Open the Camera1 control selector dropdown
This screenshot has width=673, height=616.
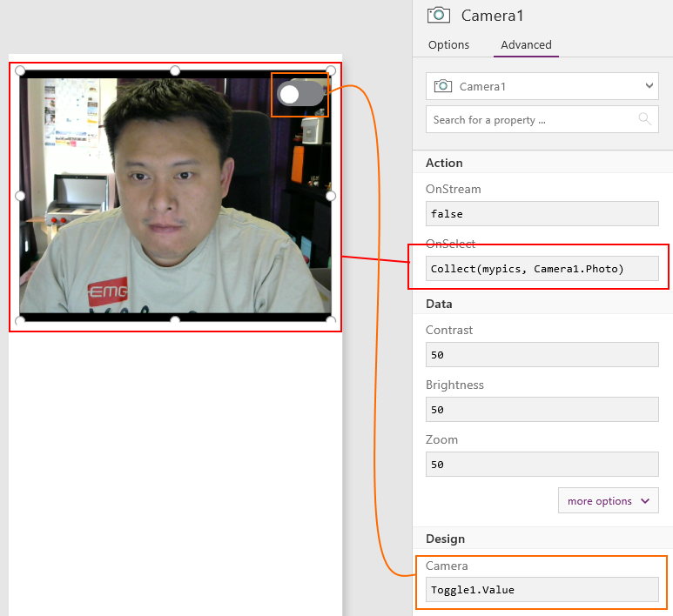point(649,86)
